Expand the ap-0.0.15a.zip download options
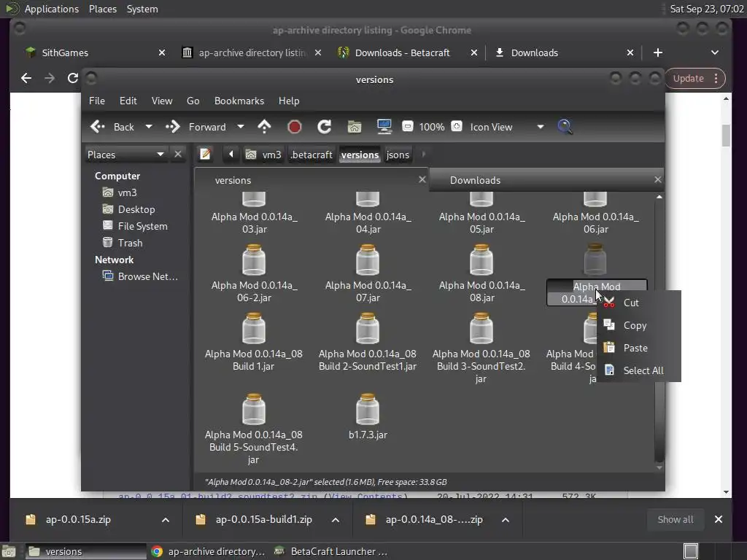This screenshot has width=747, height=560. pos(166,519)
